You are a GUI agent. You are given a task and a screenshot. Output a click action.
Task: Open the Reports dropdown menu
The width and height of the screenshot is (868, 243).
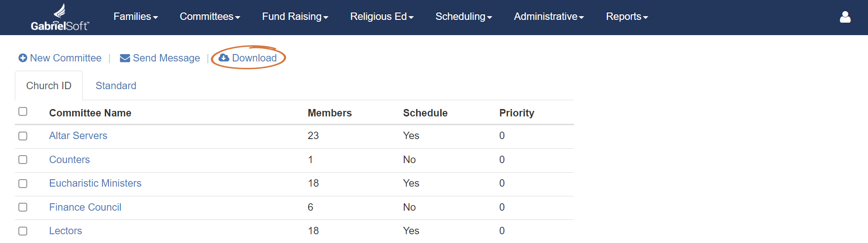(x=627, y=17)
